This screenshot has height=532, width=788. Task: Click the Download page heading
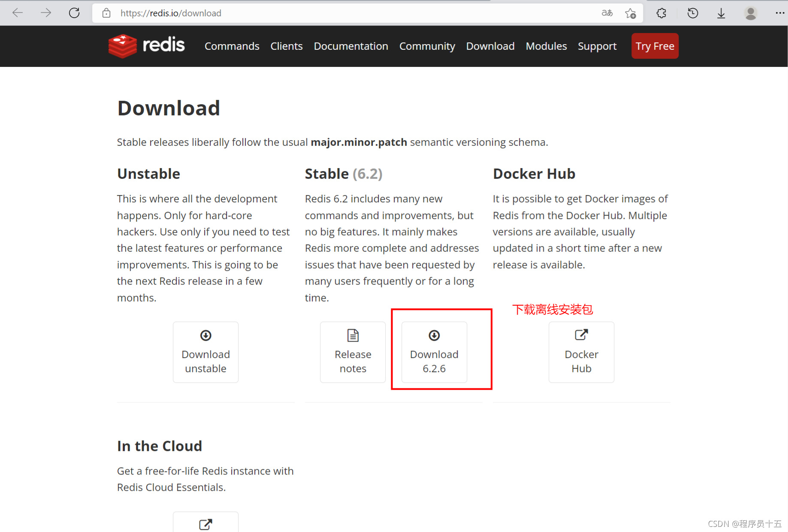point(169,108)
